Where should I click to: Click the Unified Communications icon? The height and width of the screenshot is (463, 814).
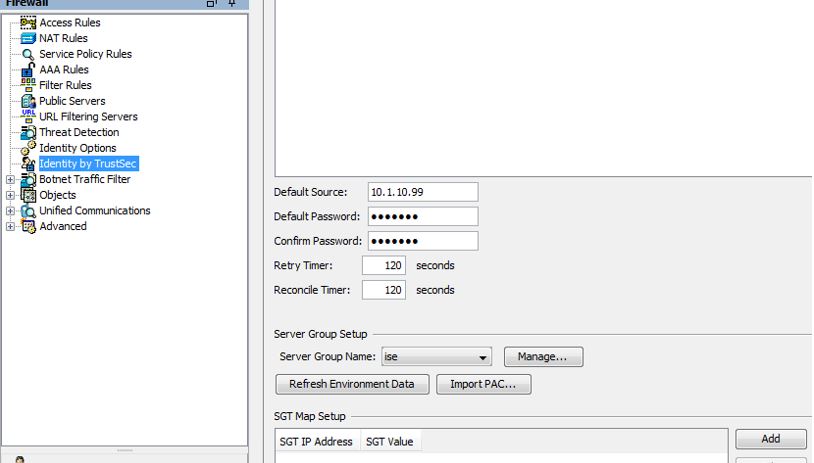point(28,211)
